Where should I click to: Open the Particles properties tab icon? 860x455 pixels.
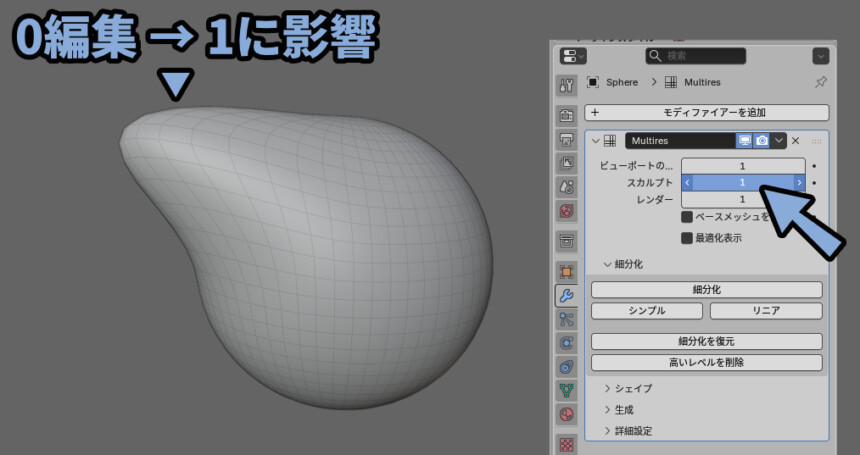(567, 320)
